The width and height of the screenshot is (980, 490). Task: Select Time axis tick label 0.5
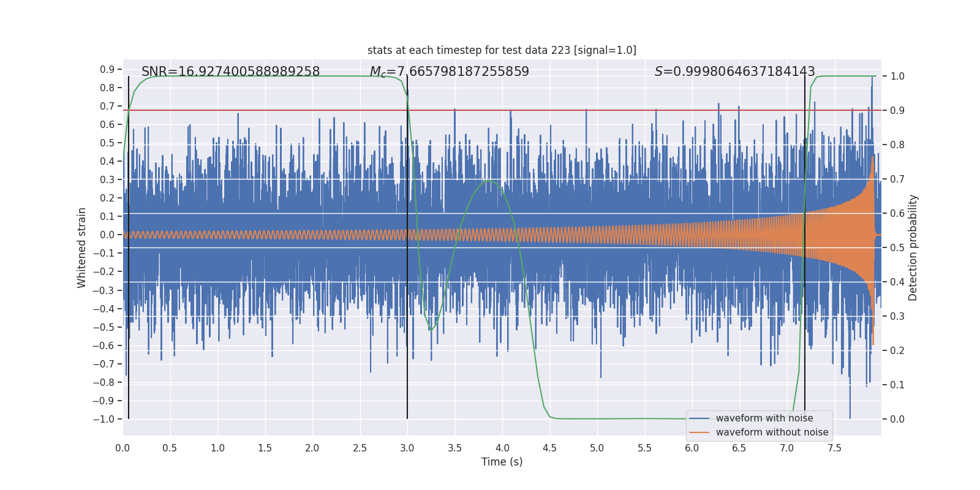point(170,448)
